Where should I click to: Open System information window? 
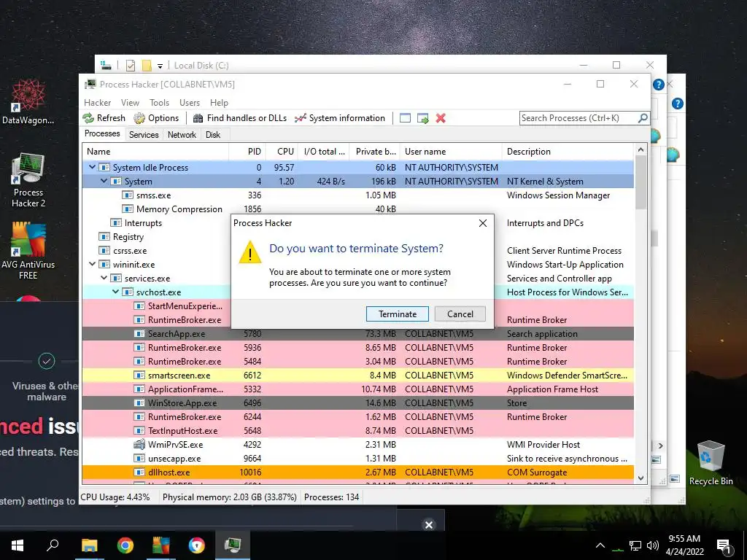coord(340,118)
